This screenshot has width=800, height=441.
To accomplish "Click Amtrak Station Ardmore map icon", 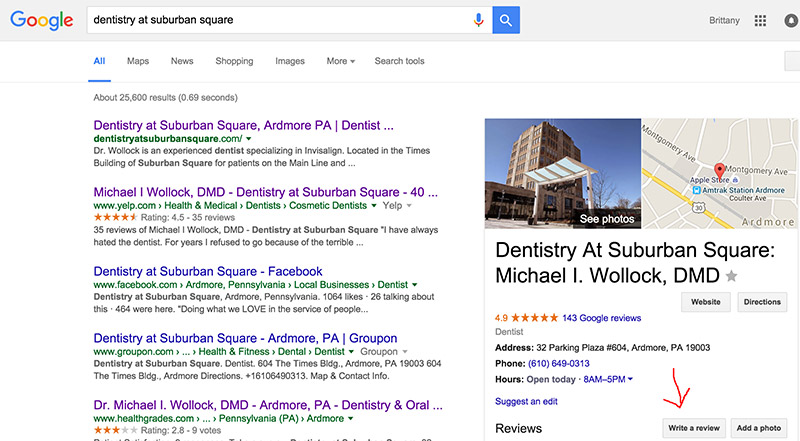I will [696, 190].
